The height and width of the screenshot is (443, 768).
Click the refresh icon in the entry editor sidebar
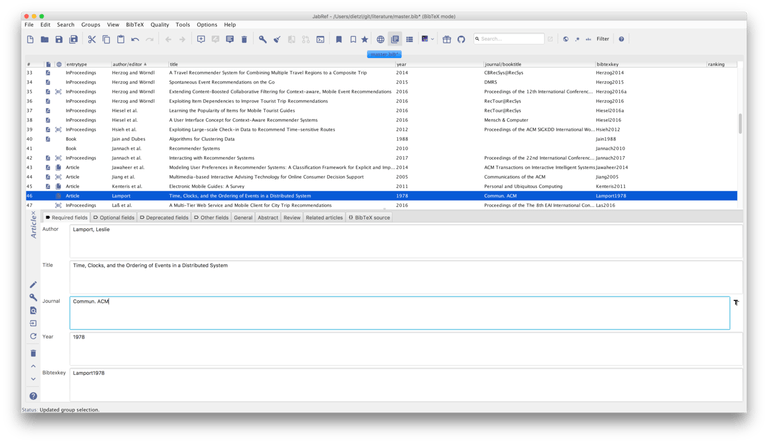33,337
